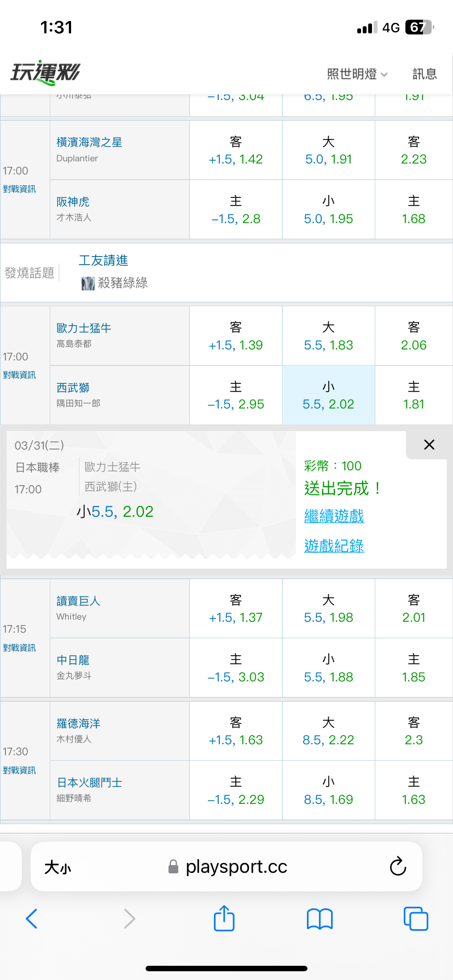The height and width of the screenshot is (980, 453).
Task: Open the 訊息 messages menu
Action: tap(424, 74)
